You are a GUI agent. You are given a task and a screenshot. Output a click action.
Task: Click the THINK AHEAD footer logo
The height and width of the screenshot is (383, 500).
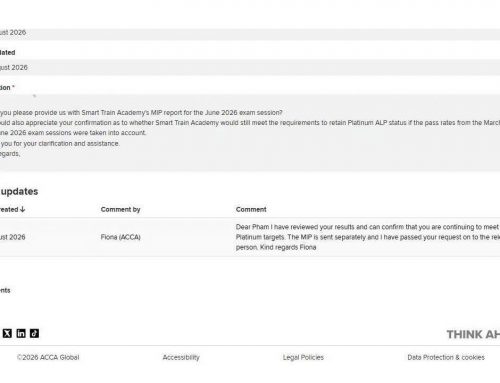473,334
